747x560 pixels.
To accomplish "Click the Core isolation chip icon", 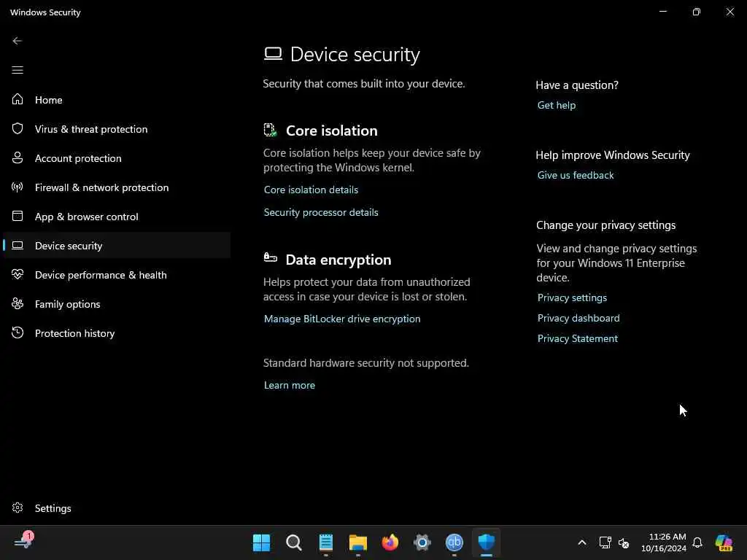I will (271, 130).
